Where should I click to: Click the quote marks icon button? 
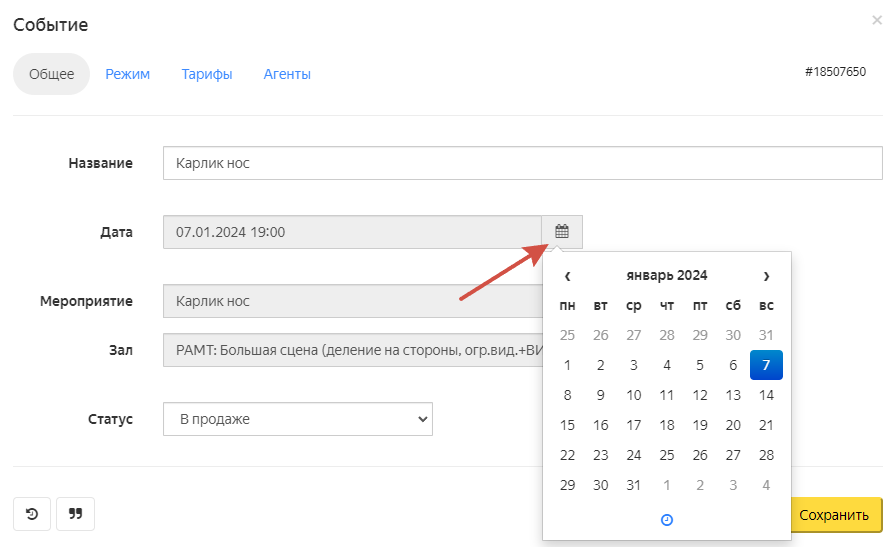(75, 514)
